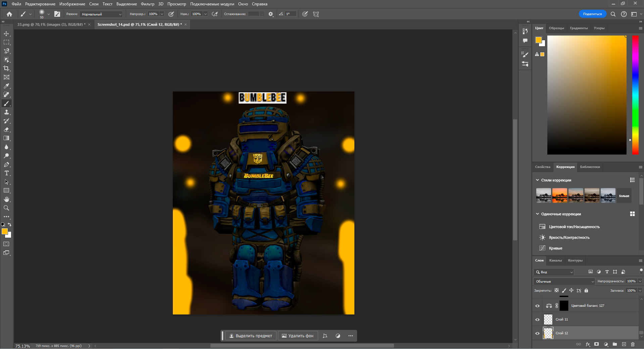Go to Home screen icon

pos(9,14)
